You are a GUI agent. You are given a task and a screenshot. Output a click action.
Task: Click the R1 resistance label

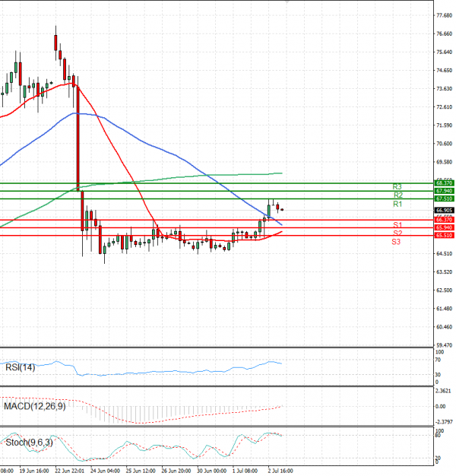point(397,204)
